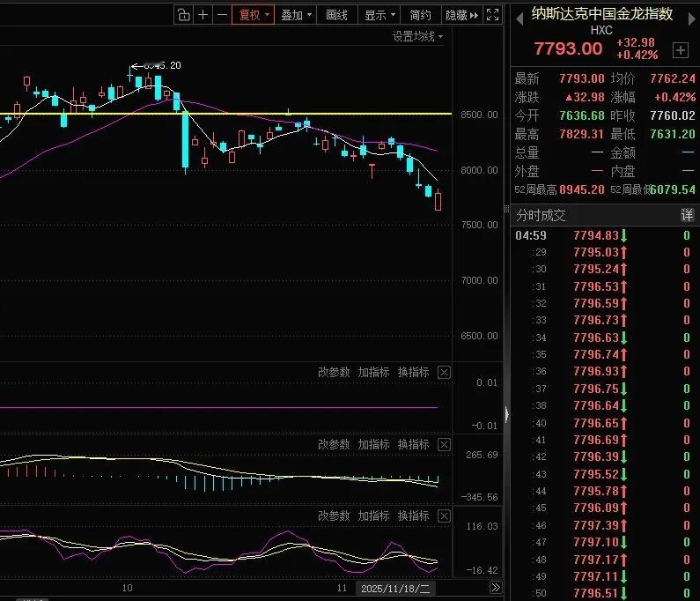Viewport: 700px width, 601px height.
Task: Click the month marker 10 on timeline
Action: (127, 588)
